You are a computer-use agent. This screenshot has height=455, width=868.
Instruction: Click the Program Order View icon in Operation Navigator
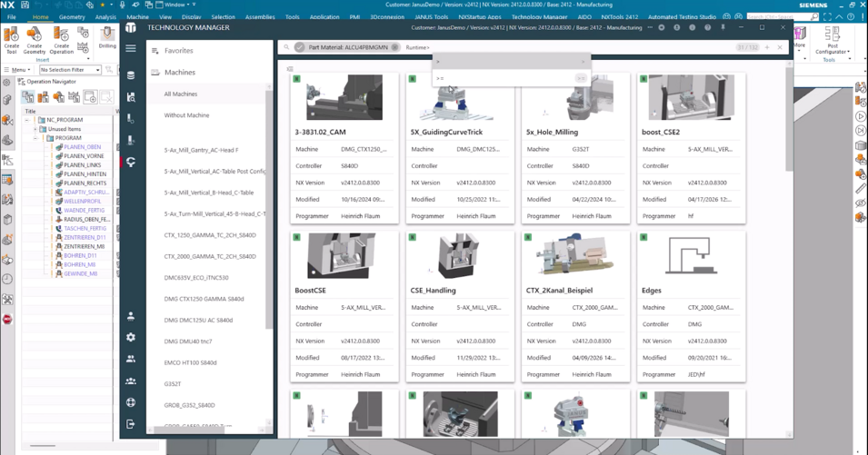coord(27,97)
